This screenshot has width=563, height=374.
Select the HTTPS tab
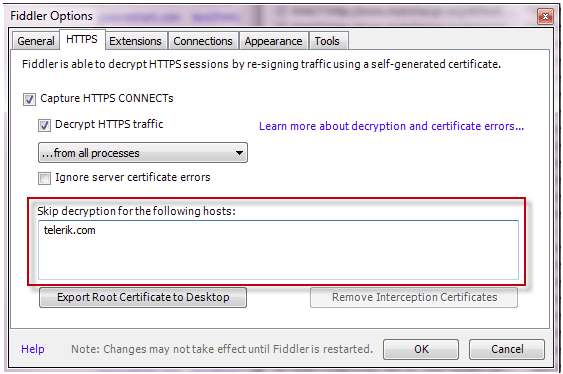point(82,39)
